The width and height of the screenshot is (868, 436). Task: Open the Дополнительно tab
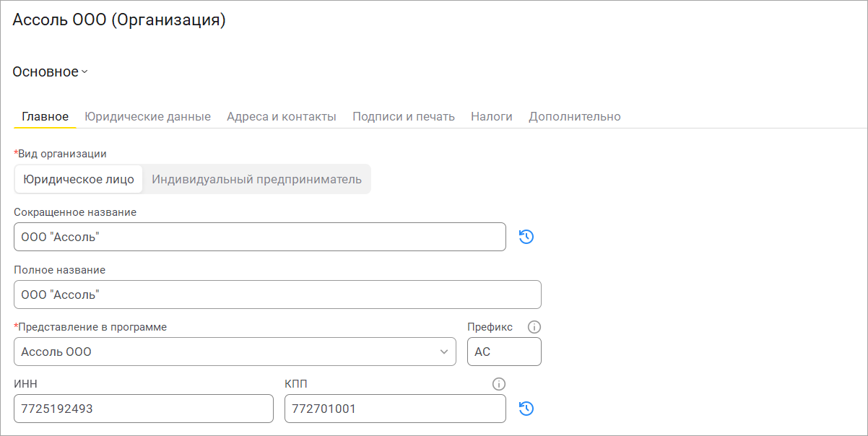(575, 116)
